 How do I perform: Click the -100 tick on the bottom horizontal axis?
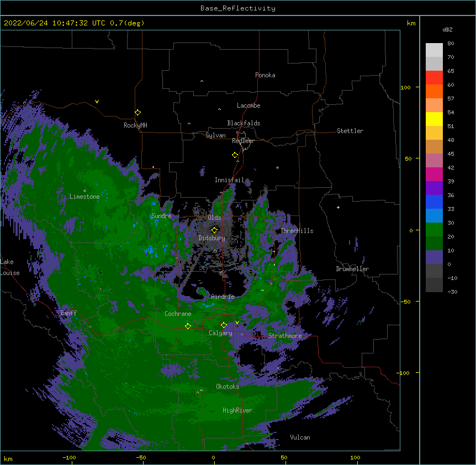69,457
